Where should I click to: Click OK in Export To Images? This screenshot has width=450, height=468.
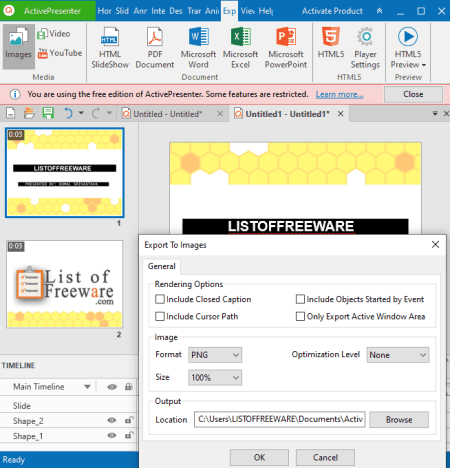click(x=259, y=457)
